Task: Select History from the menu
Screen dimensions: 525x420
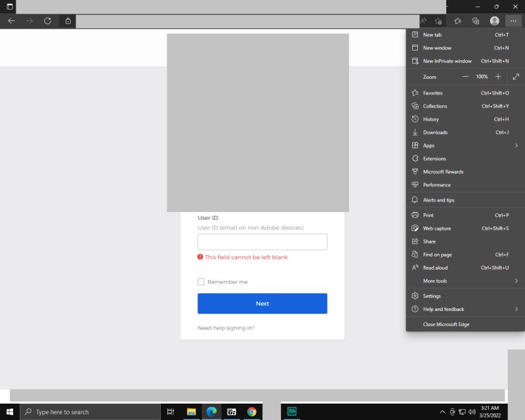Action: click(430, 119)
